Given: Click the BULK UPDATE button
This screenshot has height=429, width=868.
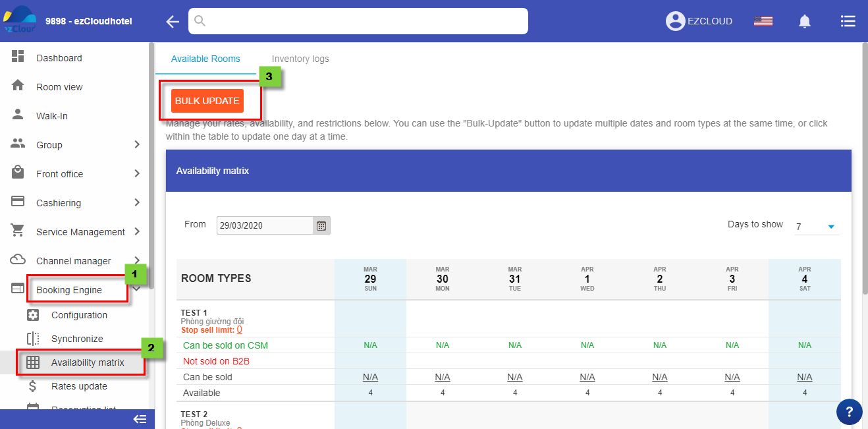Looking at the screenshot, I should click(207, 101).
